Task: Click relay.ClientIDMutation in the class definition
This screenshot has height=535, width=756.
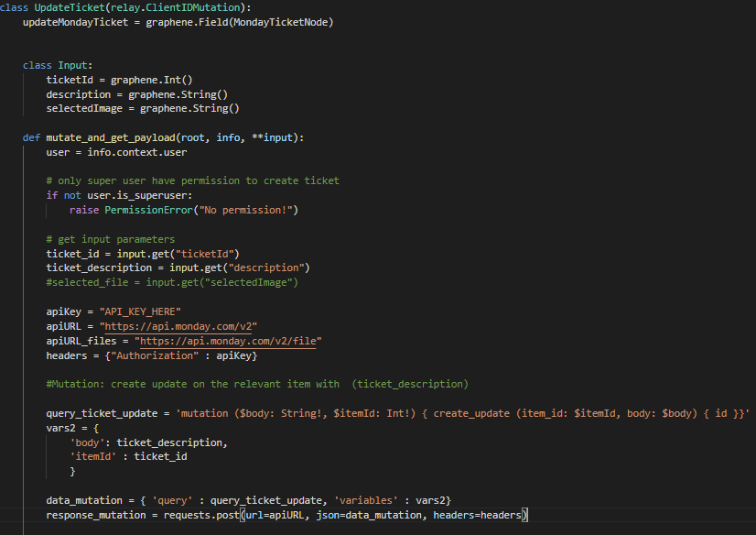Action: tap(176, 7)
